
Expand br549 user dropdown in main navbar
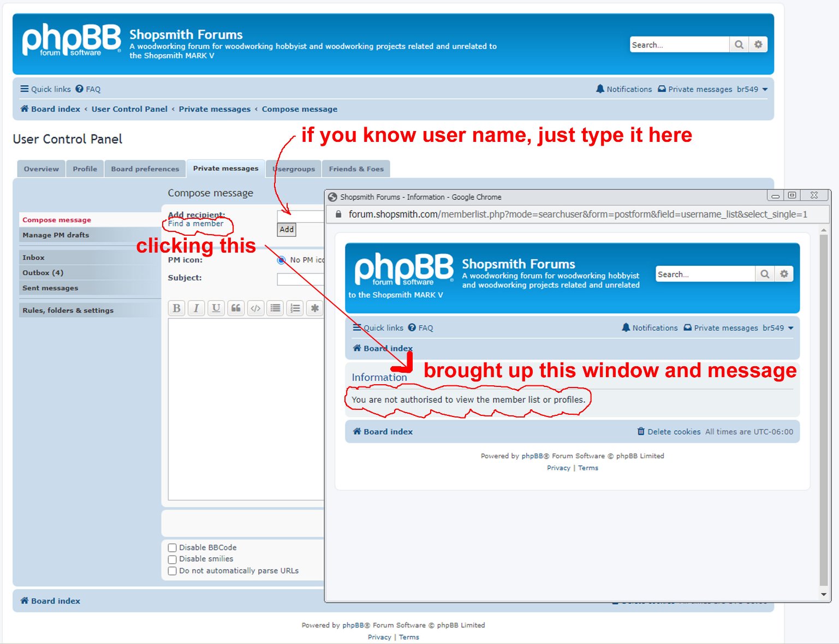752,89
